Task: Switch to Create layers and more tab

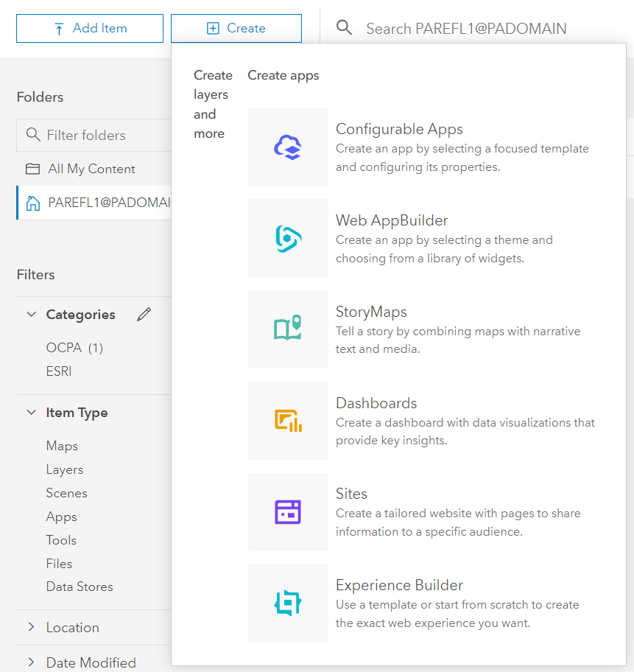Action: pyautogui.click(x=213, y=104)
